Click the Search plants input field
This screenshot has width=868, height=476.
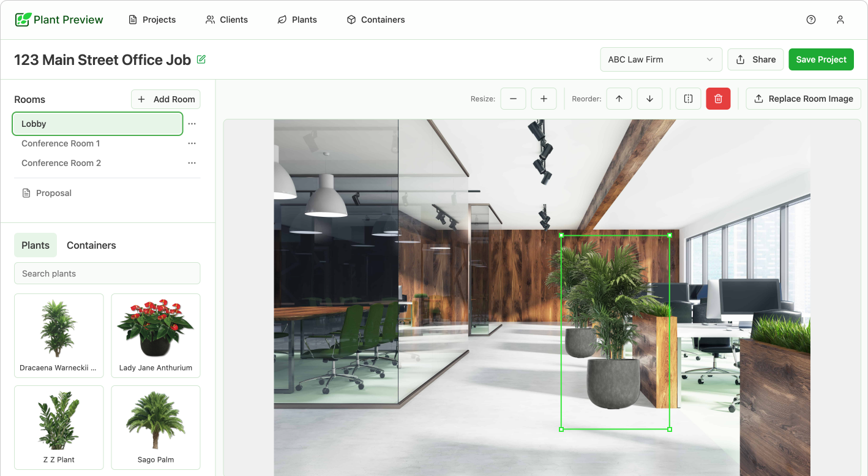click(x=107, y=273)
